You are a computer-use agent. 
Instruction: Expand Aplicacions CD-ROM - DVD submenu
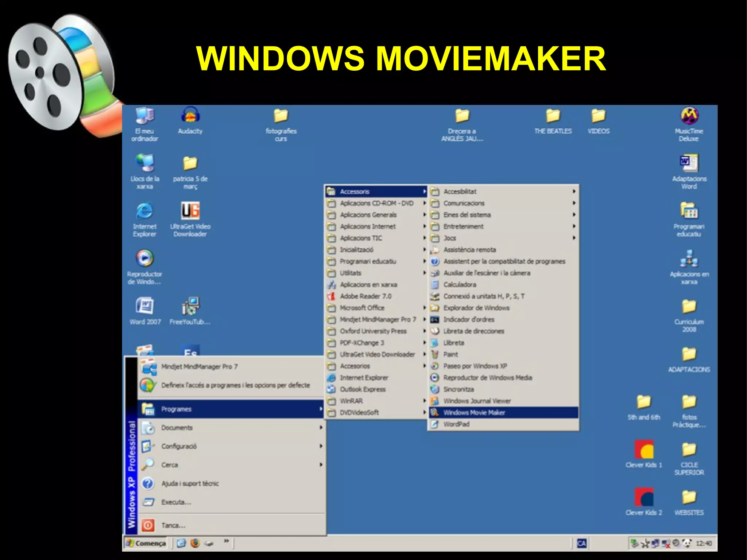(376, 203)
